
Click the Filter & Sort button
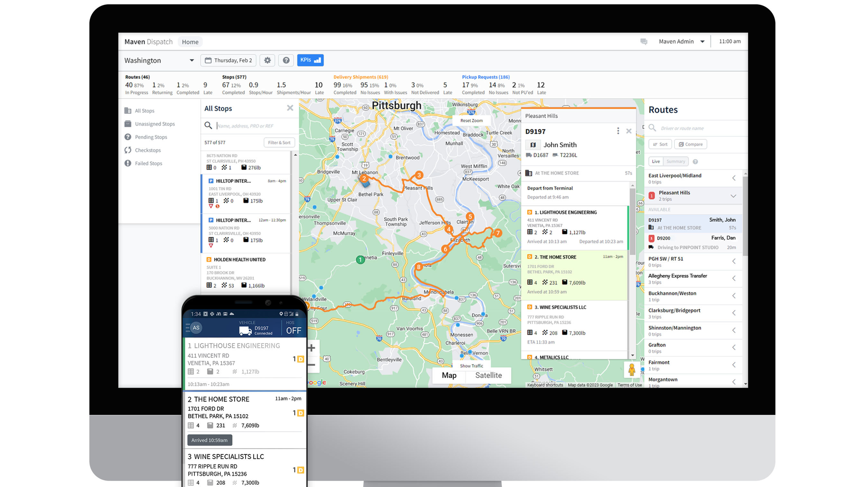(x=279, y=142)
